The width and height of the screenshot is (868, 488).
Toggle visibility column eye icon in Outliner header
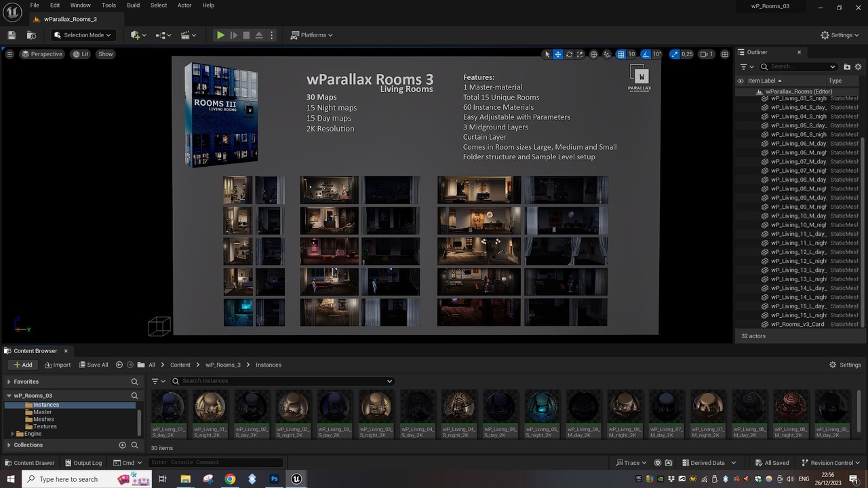pos(741,81)
